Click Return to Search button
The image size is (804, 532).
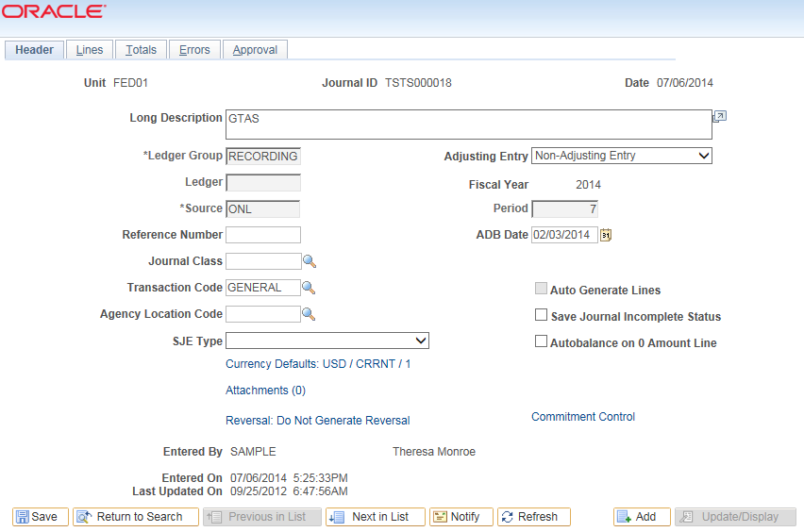[x=135, y=517]
